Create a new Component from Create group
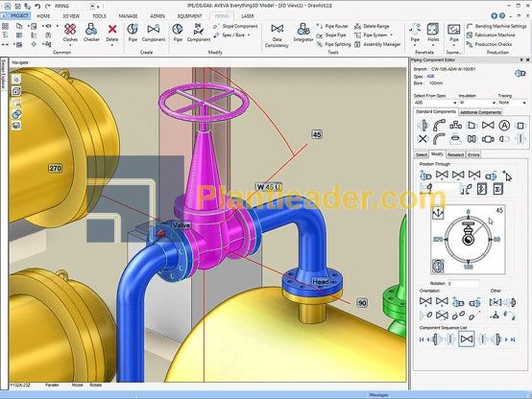 [154, 33]
